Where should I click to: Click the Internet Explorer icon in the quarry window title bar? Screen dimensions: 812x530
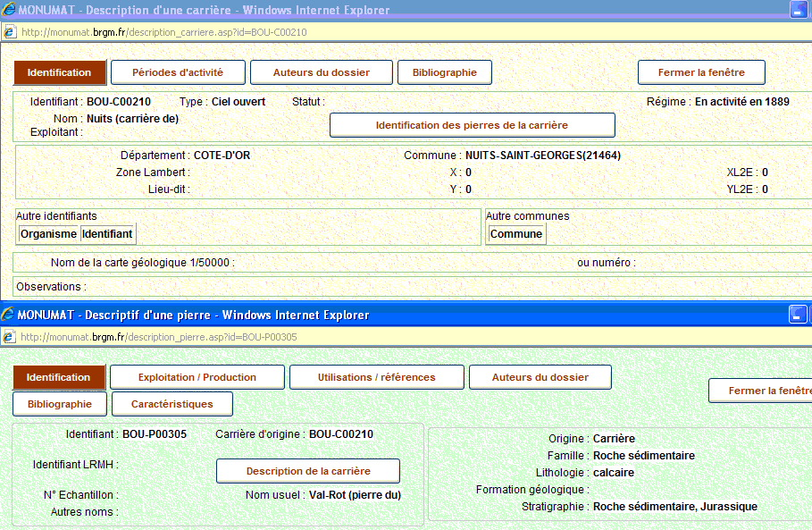(x=9, y=11)
